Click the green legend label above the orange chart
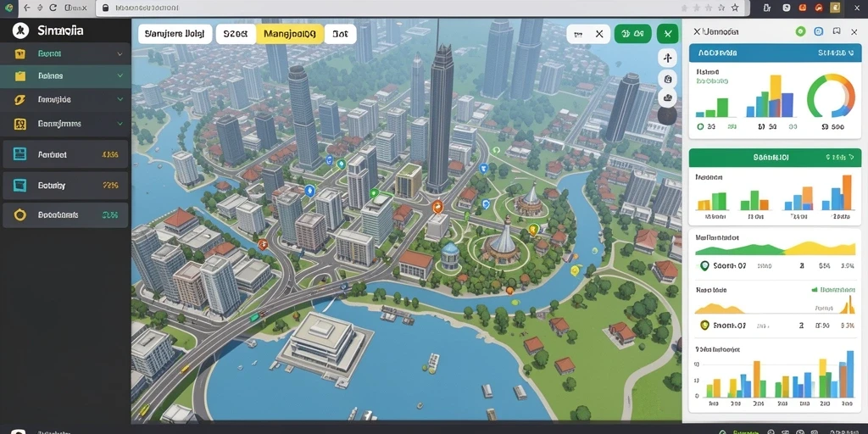This screenshot has height=434, width=868. pyautogui.click(x=834, y=290)
